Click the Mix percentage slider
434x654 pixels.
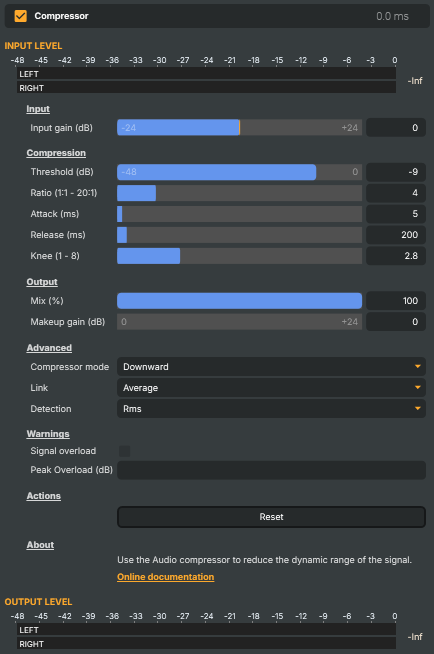239,301
